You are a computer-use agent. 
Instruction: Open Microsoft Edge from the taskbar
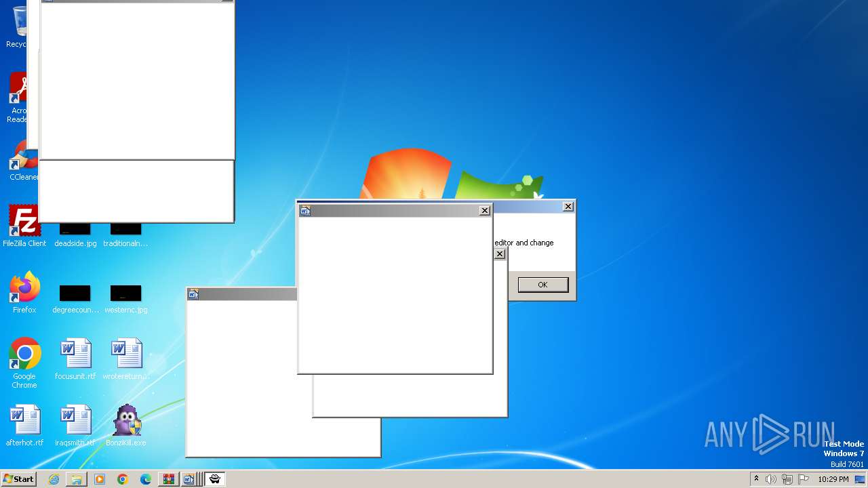(x=146, y=479)
